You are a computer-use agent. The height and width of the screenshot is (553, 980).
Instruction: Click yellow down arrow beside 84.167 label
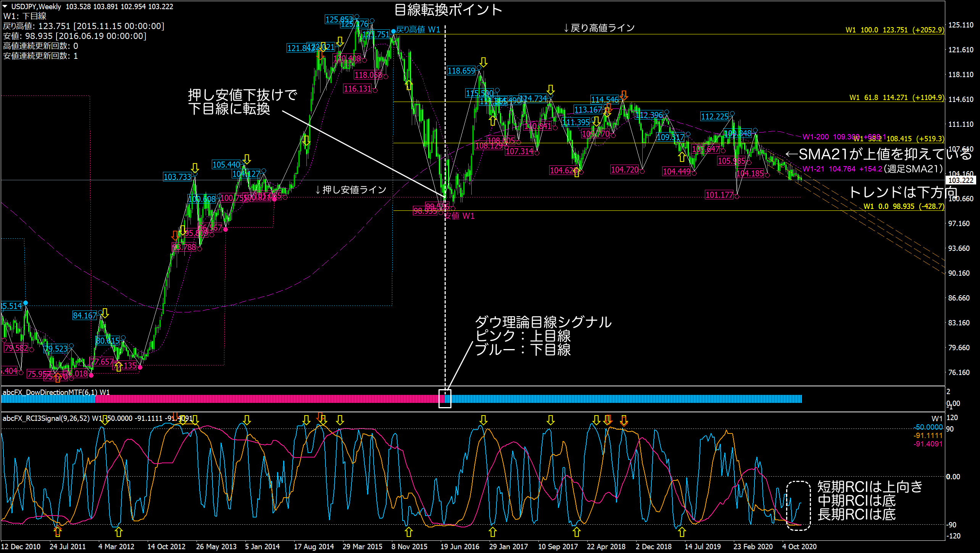pos(105,313)
